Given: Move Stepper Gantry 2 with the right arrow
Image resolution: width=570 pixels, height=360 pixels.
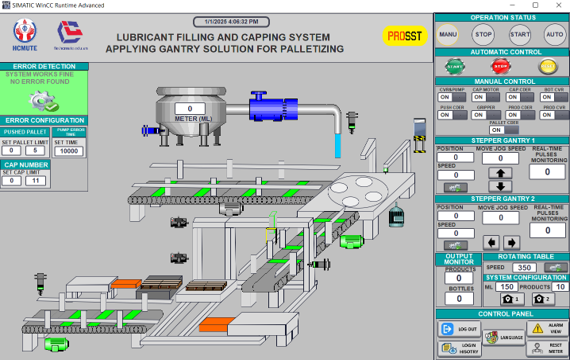Looking at the screenshot, I should pos(511,243).
